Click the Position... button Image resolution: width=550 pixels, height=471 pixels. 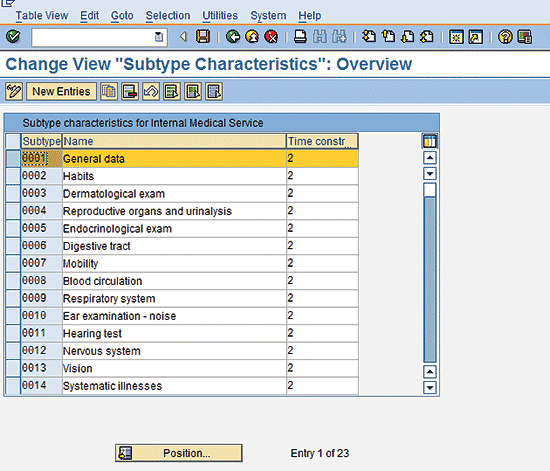pyautogui.click(x=179, y=453)
